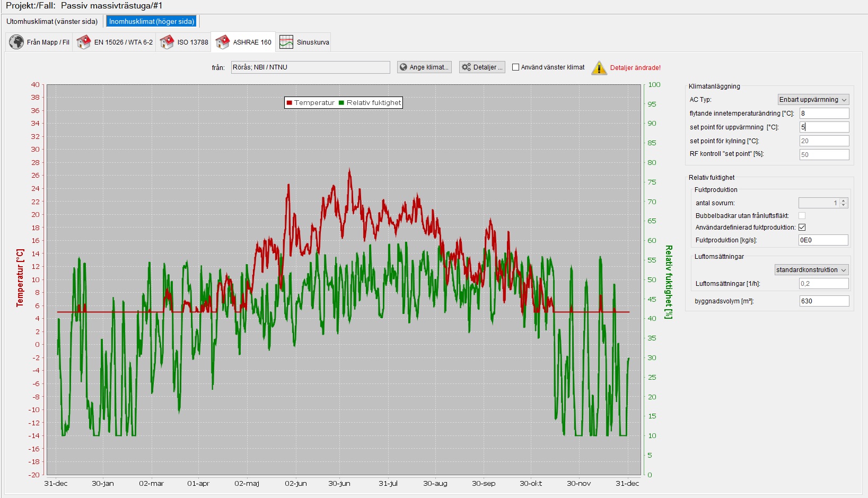Click the Fuktproduktion kg/s input field

click(823, 240)
